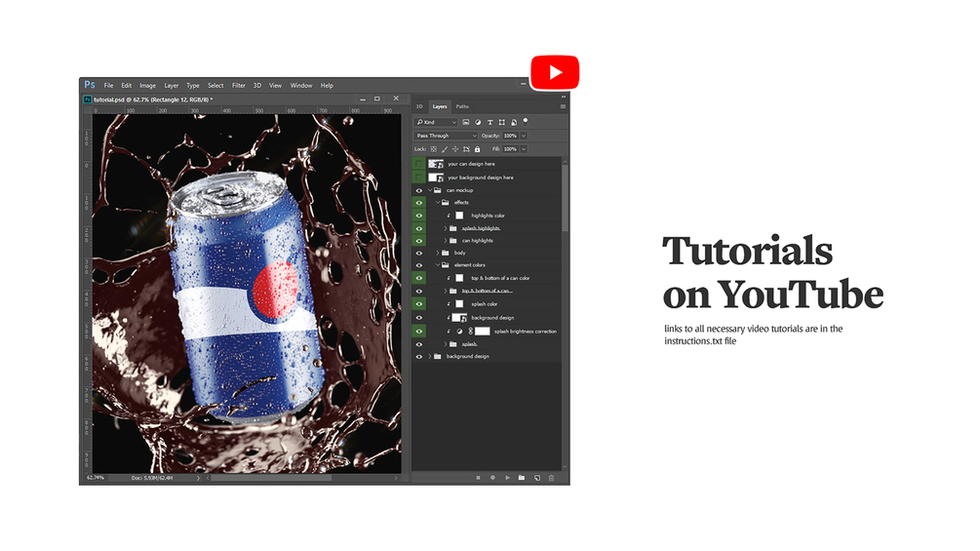Show the 'your background design here' layer
The height and width of the screenshot is (551, 980).
(x=418, y=177)
